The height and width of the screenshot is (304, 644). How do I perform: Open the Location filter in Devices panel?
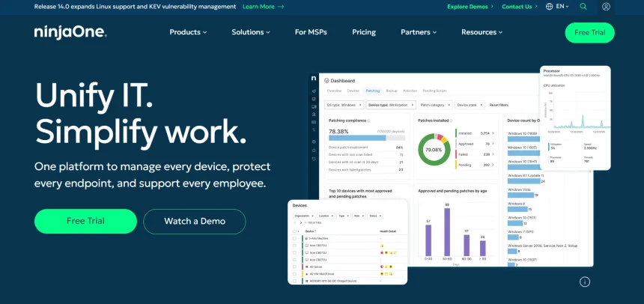point(326,216)
